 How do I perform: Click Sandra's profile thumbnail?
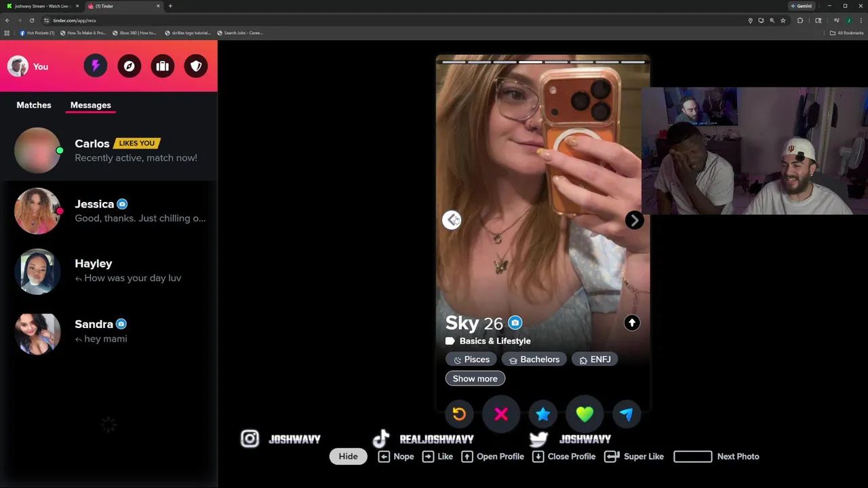click(37, 333)
